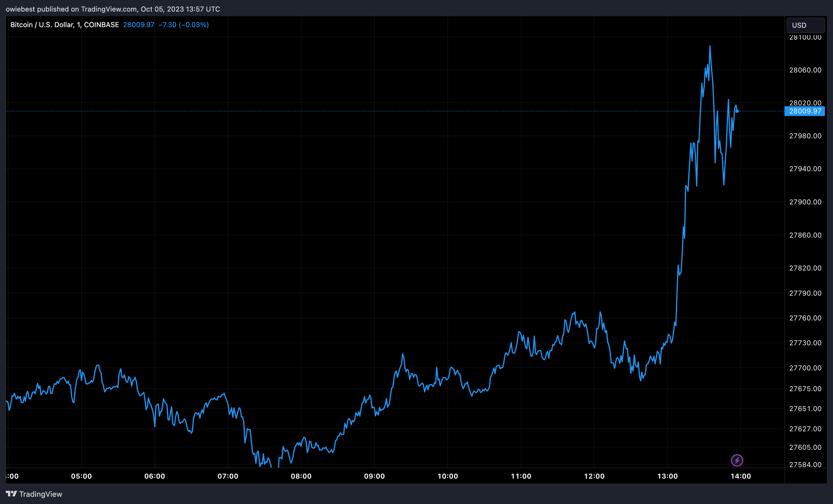Screen dimensions: 833x504
Task: Click the 27730.00 price axis label
Action: pyautogui.click(x=805, y=343)
